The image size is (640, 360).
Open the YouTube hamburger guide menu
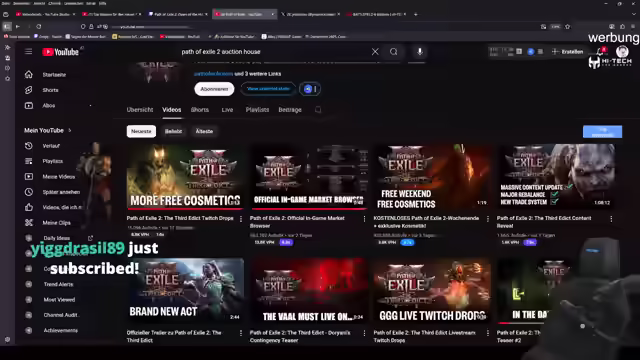pyautogui.click(x=28, y=51)
